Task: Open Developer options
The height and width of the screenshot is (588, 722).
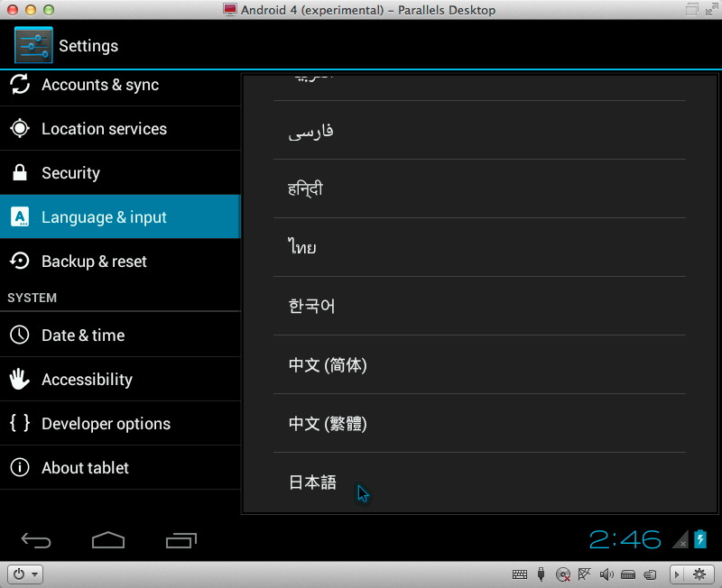Action: (x=121, y=423)
